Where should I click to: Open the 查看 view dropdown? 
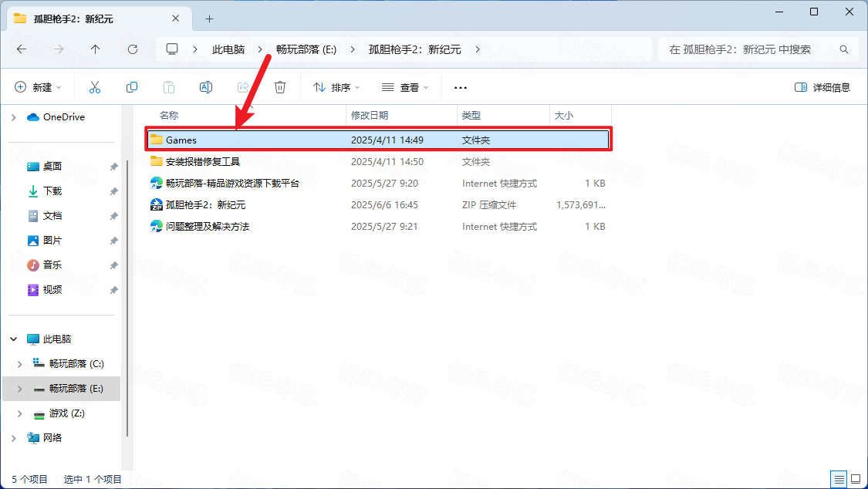coord(405,87)
